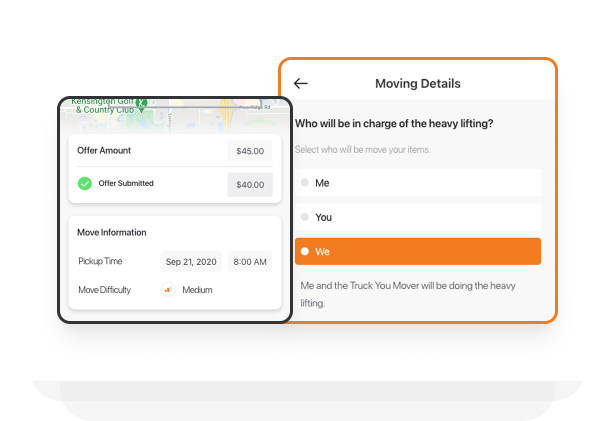Open the Sep 21, 2020 pickup date picker

click(x=191, y=262)
